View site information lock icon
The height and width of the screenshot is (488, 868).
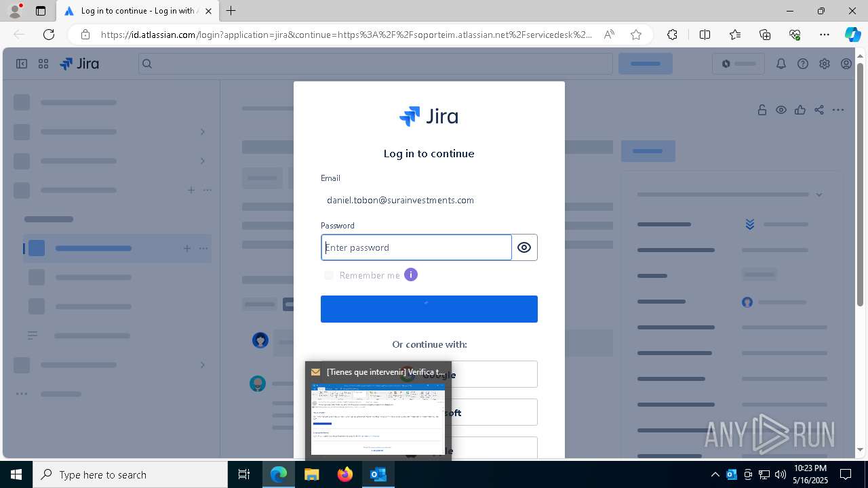click(85, 35)
